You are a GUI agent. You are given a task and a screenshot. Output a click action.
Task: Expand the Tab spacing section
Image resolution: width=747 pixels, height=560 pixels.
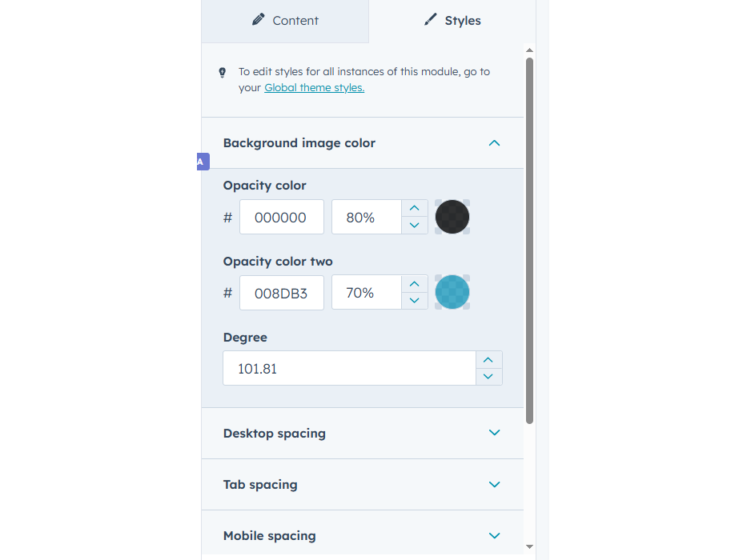pyautogui.click(x=494, y=484)
